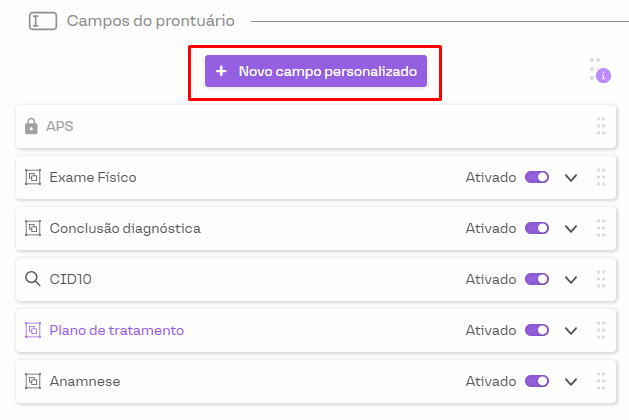Expand the Conclusão diagnóstica chevron

(571, 228)
